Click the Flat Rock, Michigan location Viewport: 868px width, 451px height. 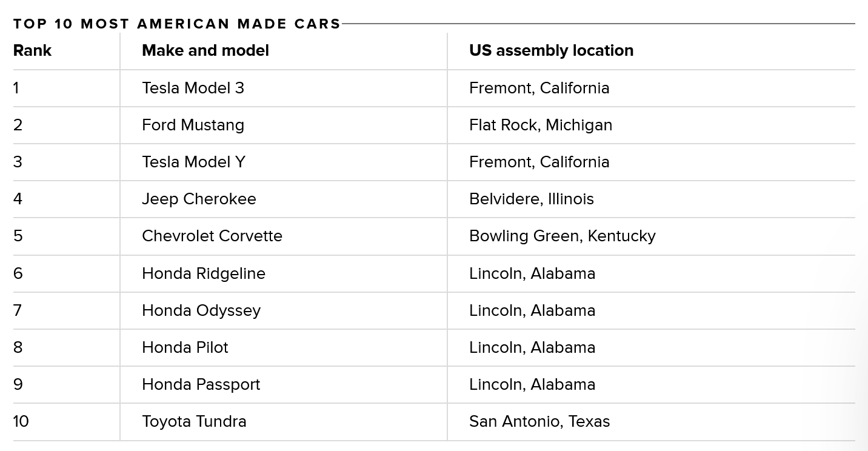tap(541, 125)
